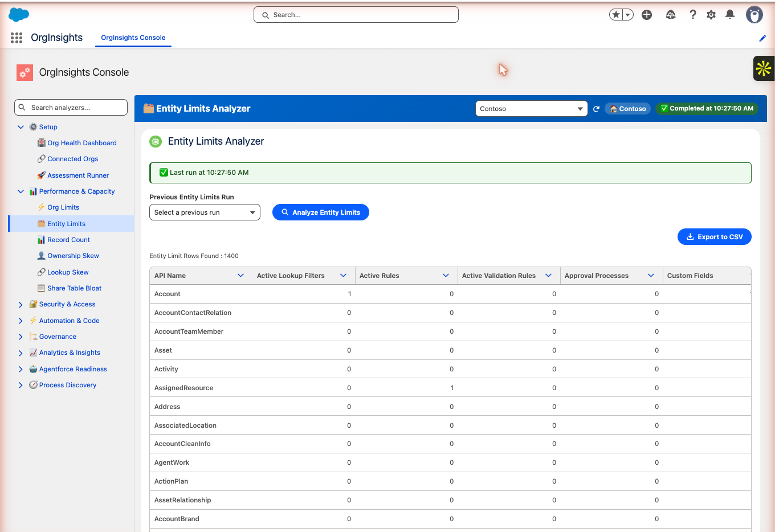The height and width of the screenshot is (532, 775).
Task: Open the API Name column menu chevron
Action: coord(240,276)
